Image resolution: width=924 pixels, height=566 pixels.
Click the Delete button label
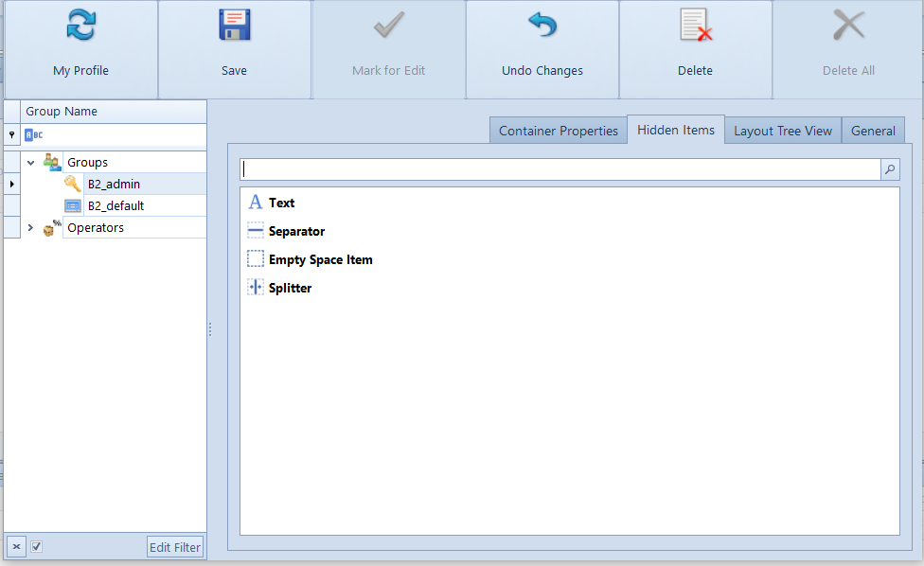(695, 71)
